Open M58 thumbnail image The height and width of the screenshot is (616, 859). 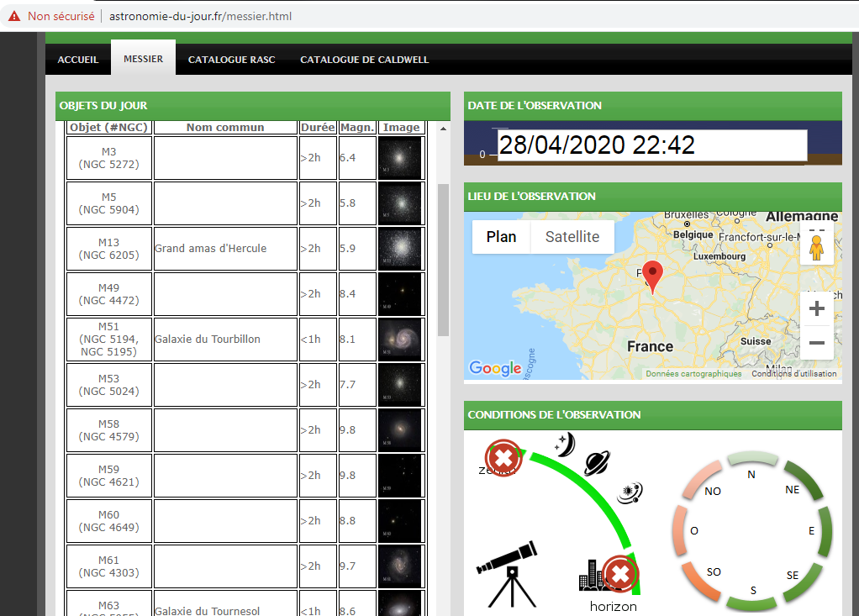[402, 430]
